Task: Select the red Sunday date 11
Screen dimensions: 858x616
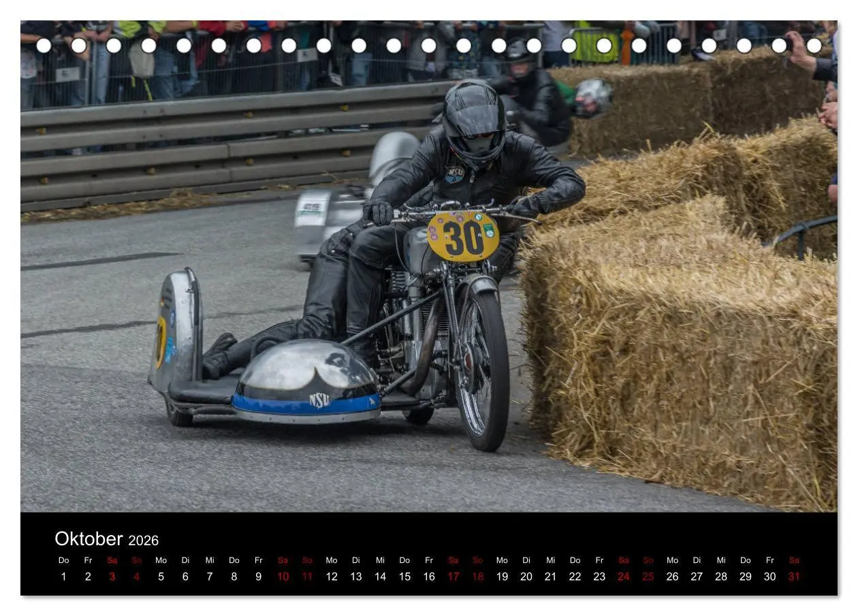Action: (x=307, y=577)
